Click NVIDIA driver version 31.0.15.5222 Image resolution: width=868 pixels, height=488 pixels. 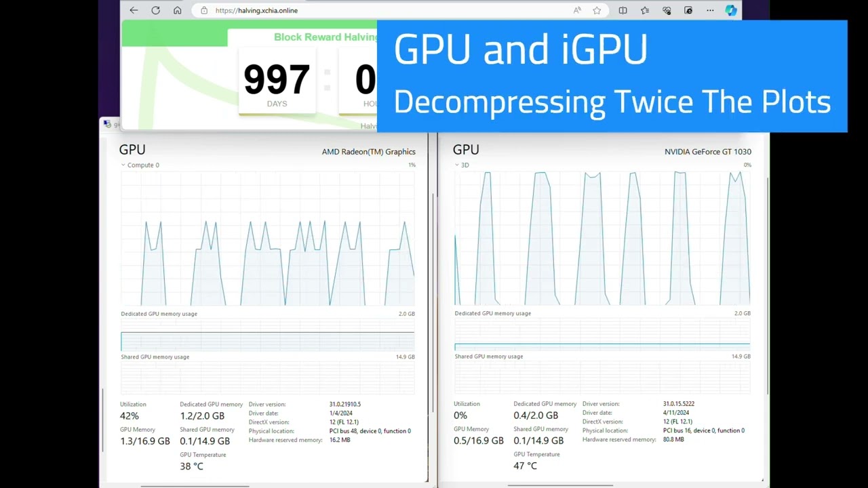pos(679,404)
